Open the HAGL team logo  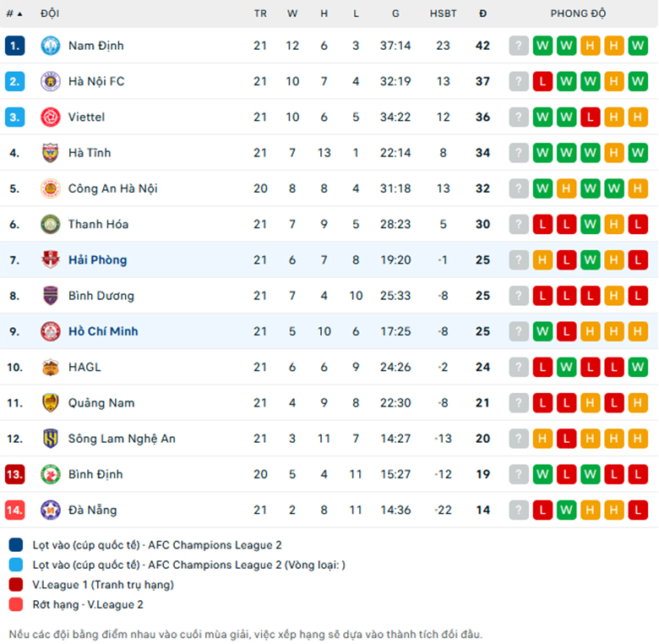[x=51, y=367]
